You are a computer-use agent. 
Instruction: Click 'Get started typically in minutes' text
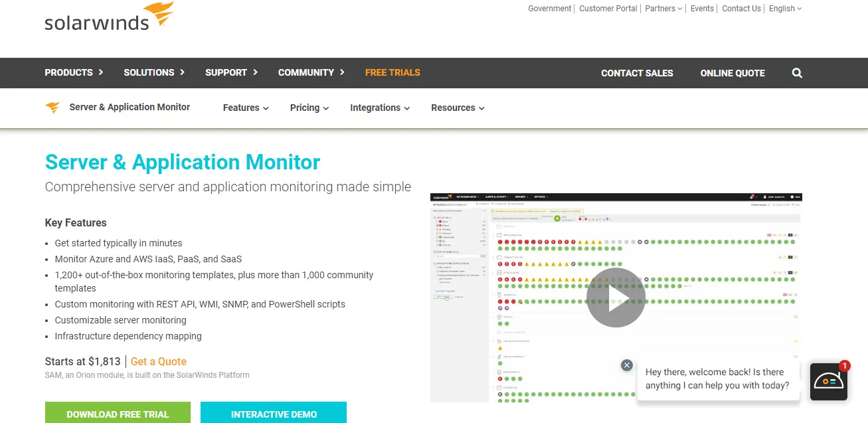pos(118,243)
